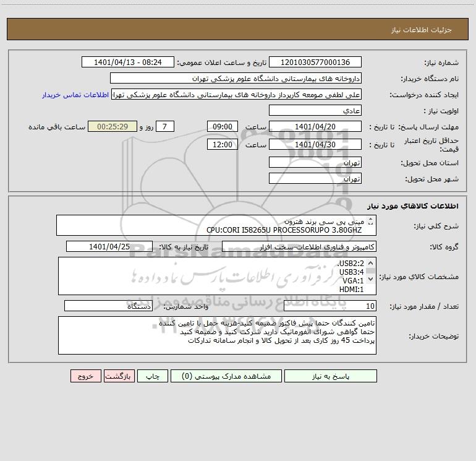Viewport: 476px width, 461px height.
Task: Open 'اطلاعات تماس خریدار' link
Action: (75, 95)
